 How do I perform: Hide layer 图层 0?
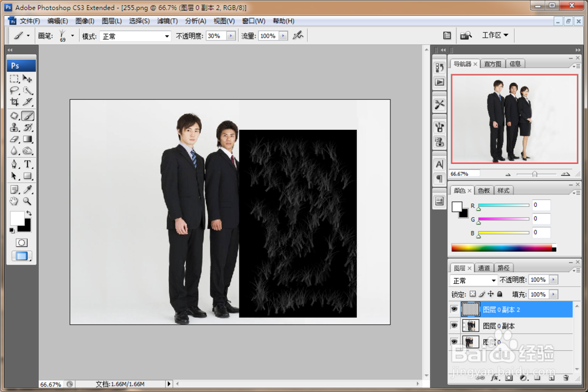pos(454,342)
